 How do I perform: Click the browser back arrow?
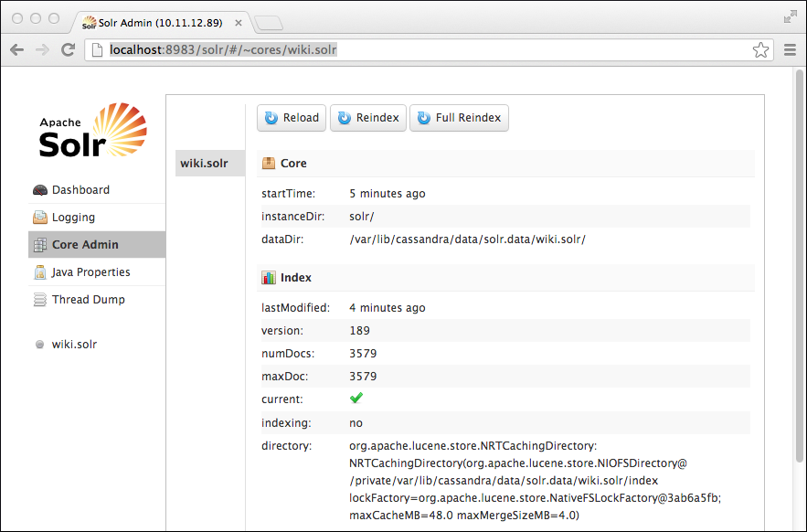17,50
